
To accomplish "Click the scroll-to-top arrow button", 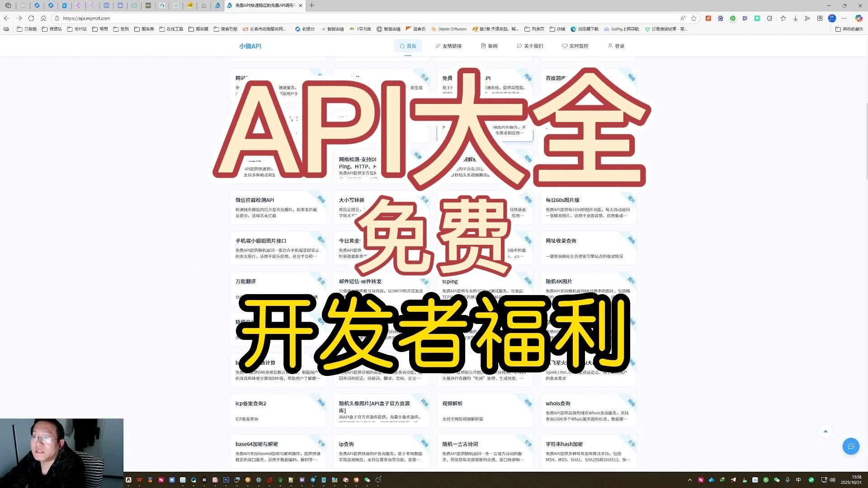I will (825, 431).
